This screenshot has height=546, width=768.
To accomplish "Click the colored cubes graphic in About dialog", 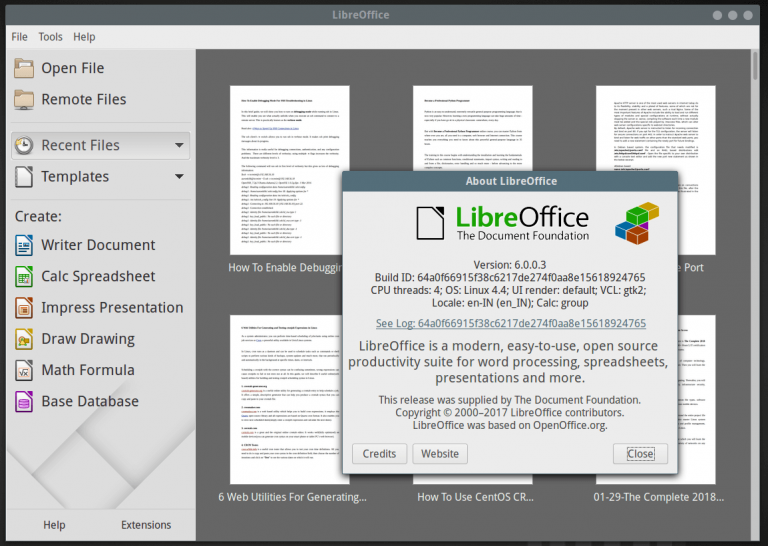I will coord(637,223).
